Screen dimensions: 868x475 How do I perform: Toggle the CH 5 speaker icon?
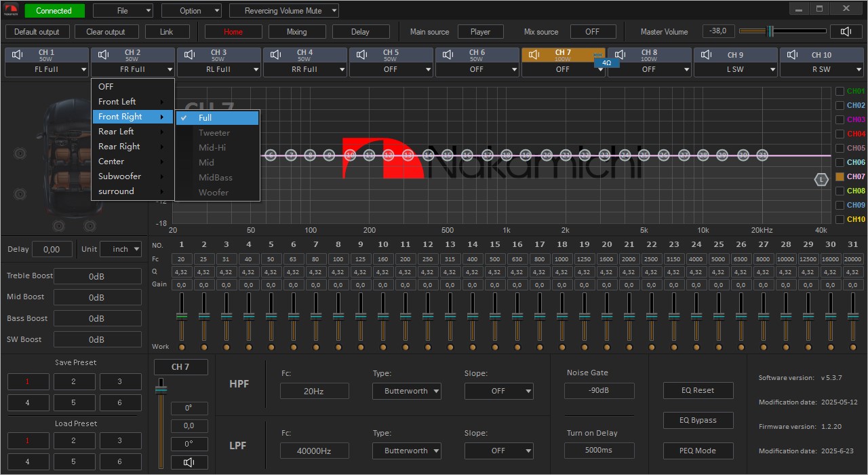[362, 54]
